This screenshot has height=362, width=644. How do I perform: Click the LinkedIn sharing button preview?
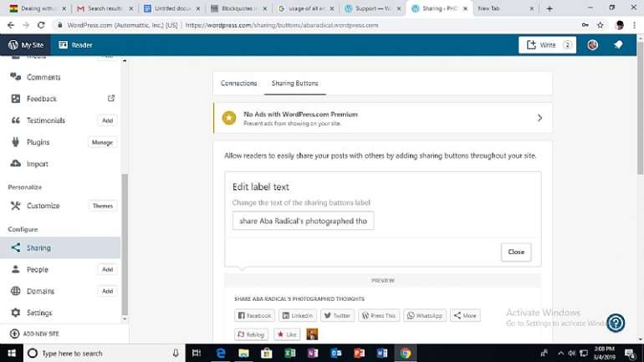point(298,316)
